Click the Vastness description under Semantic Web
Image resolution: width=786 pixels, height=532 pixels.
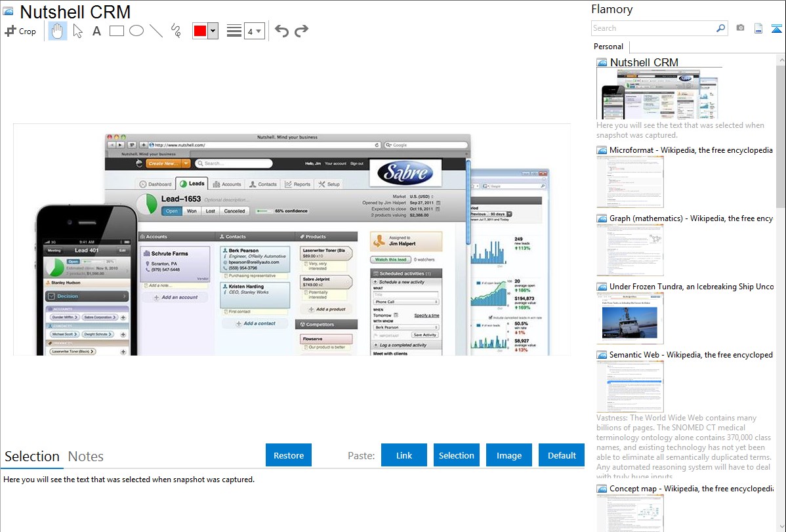point(684,447)
